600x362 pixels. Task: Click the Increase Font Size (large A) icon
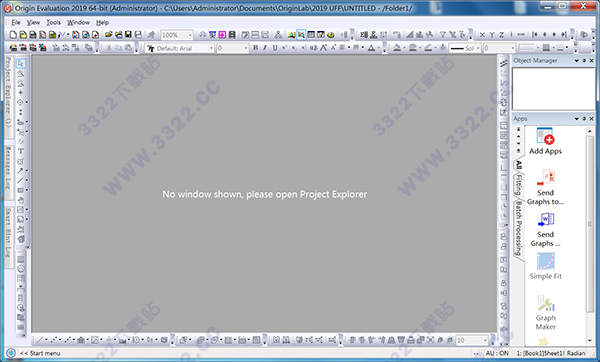coord(323,48)
